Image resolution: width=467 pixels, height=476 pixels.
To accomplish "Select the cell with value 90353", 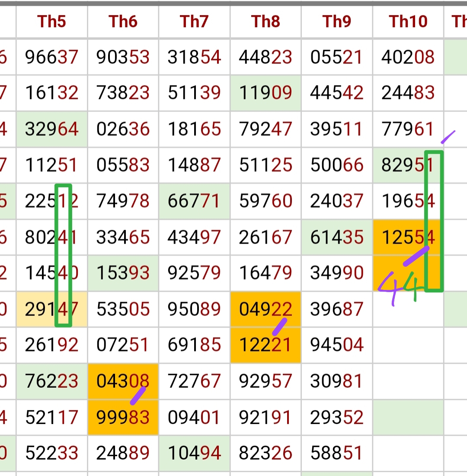I will point(123,57).
